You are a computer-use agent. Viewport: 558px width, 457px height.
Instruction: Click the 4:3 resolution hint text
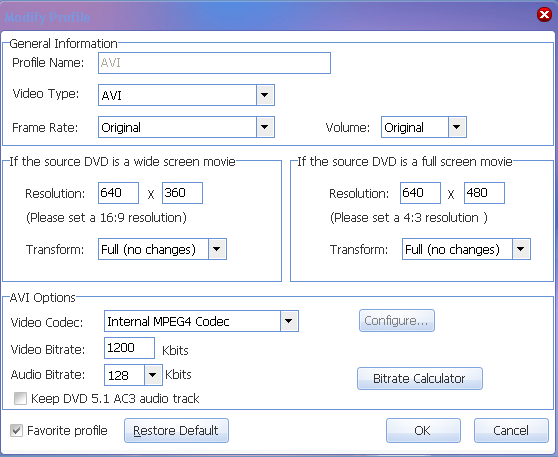tap(409, 217)
